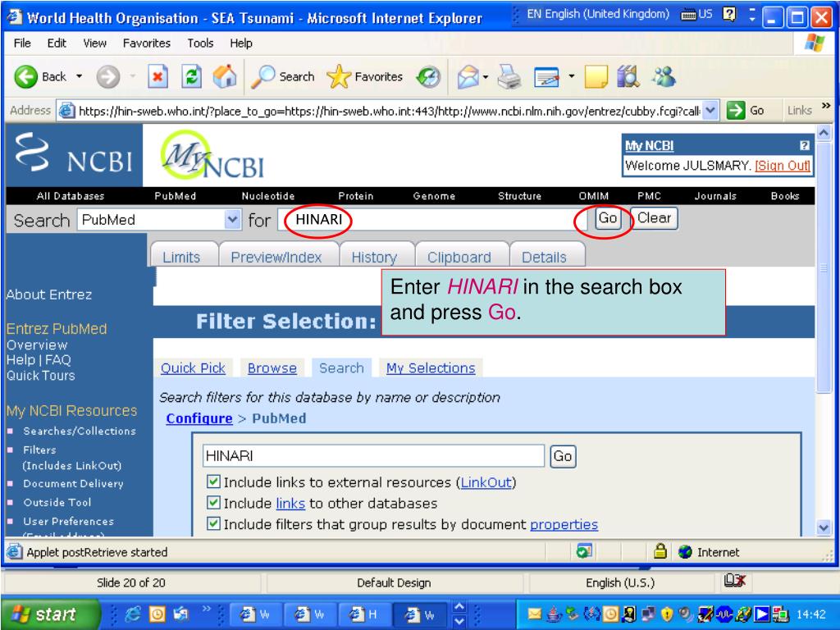The height and width of the screenshot is (630, 840).
Task: Click the Research binoculars icon
Action: pyautogui.click(x=628, y=77)
